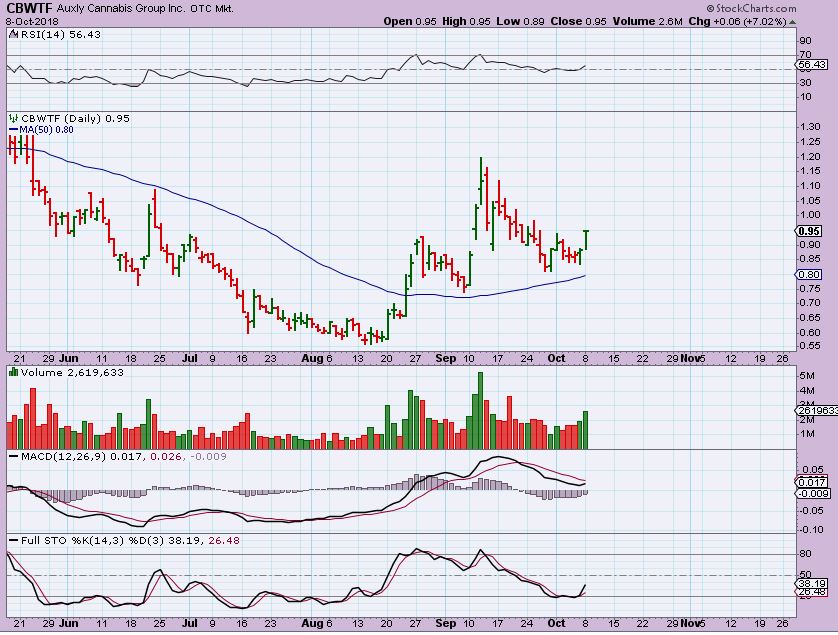Click the 0.80 moving average tag on price axis
Image resolution: width=838 pixels, height=635 pixels.
[809, 274]
